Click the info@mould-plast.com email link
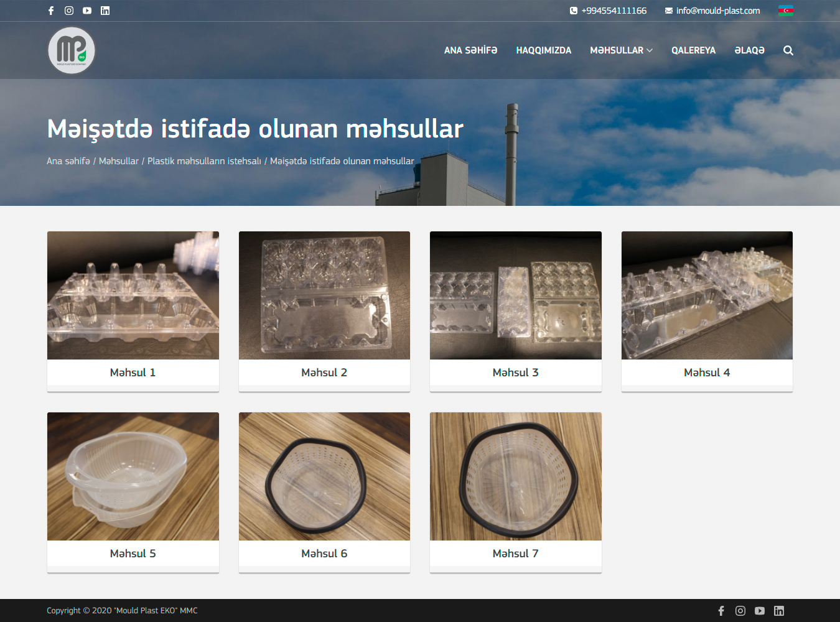Screen dimensions: 840x622 [x=717, y=11]
